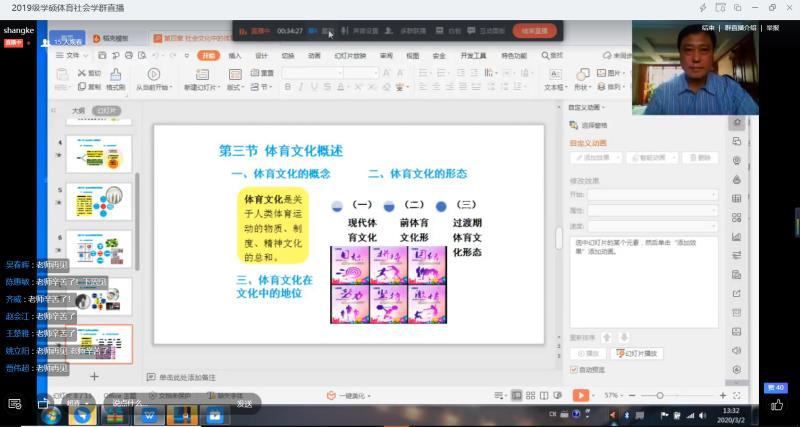Click the chart icon in right sidebar

click(x=736, y=237)
